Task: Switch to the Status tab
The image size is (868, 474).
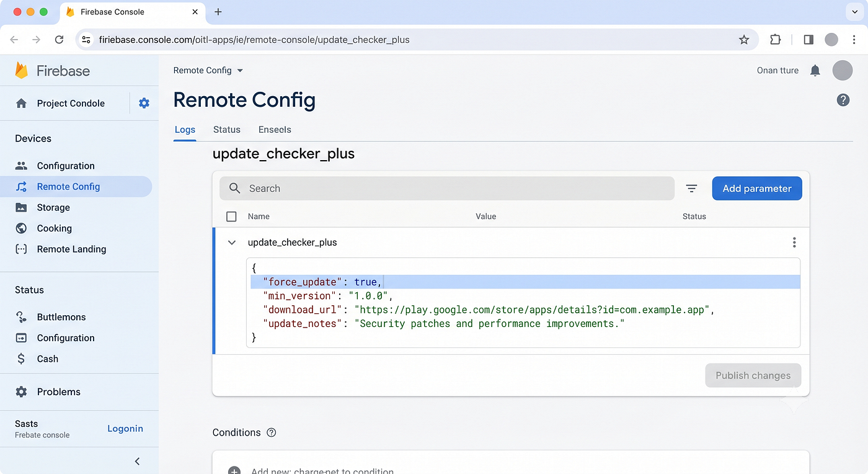Action: coord(227,130)
